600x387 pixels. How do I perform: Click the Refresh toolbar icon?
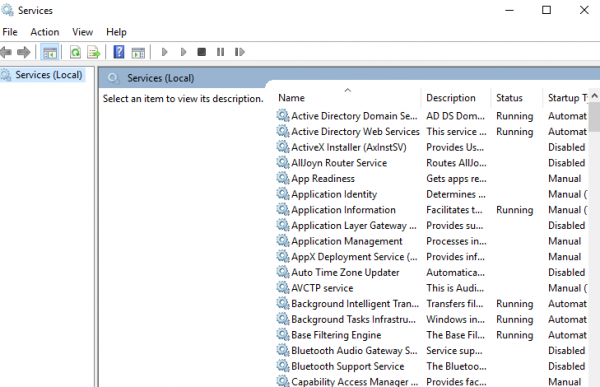click(75, 52)
